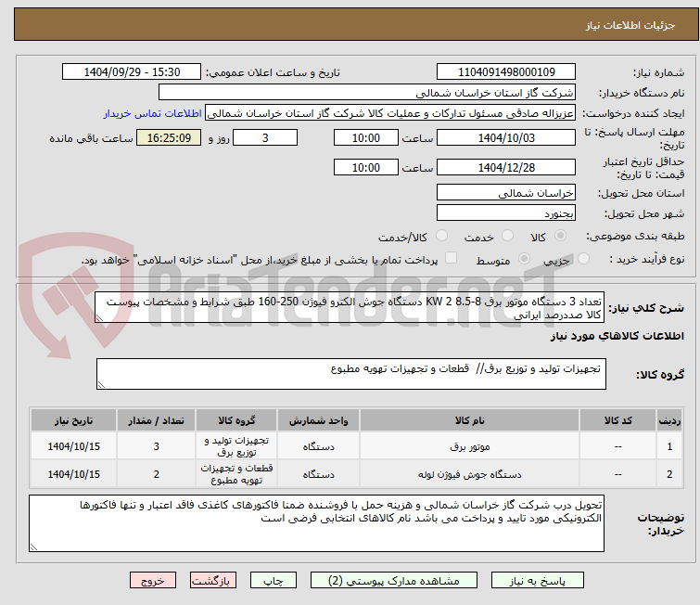Select the کالا radio button

[x=560, y=235]
